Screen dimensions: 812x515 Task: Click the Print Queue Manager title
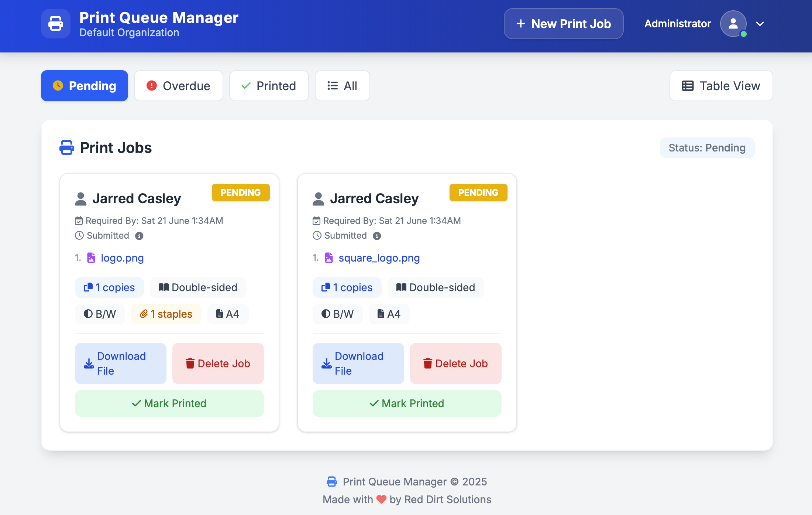point(159,17)
